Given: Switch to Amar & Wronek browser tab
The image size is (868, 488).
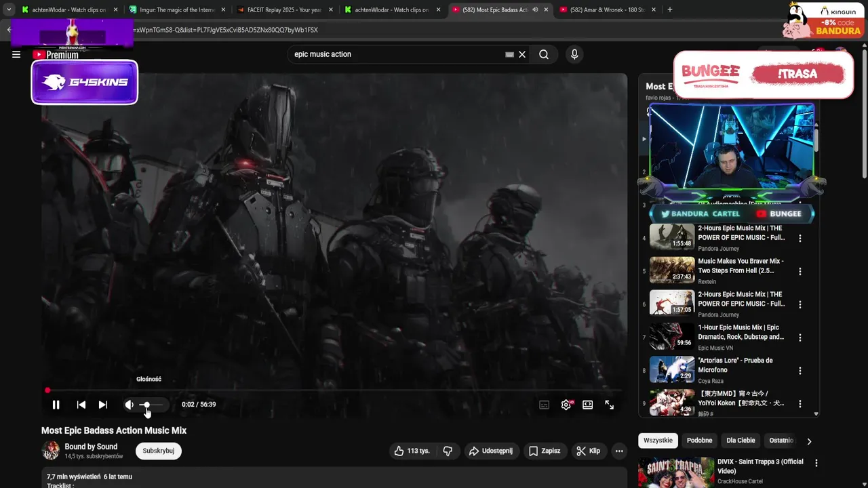Looking at the screenshot, I should point(607,9).
